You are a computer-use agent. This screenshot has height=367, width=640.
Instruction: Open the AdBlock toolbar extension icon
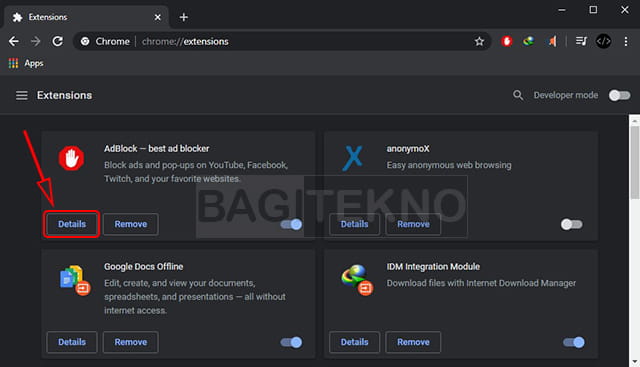507,41
